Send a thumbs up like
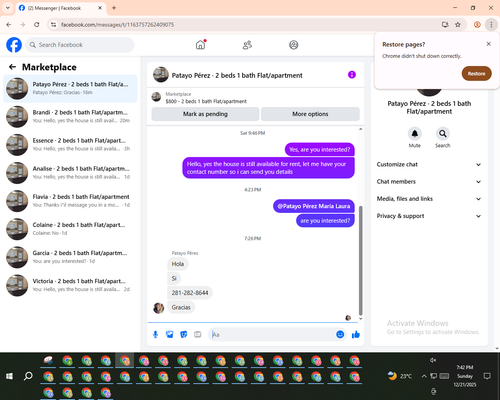500x400 pixels. (356, 334)
